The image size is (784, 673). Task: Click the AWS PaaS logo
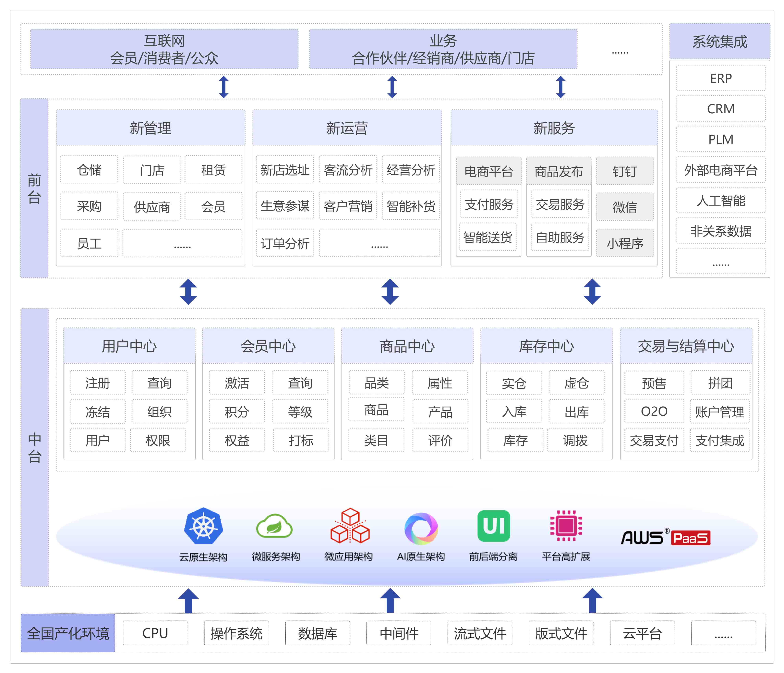[x=665, y=537]
